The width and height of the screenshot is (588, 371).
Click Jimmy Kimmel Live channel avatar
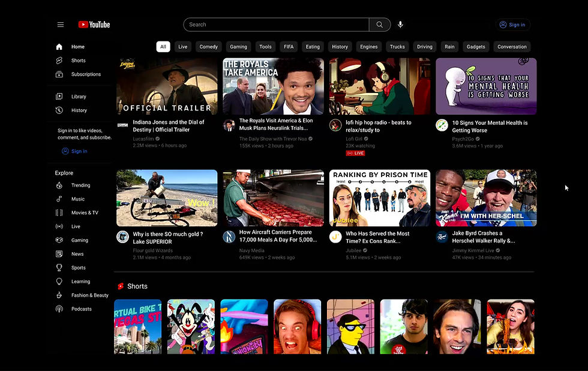[x=442, y=237]
